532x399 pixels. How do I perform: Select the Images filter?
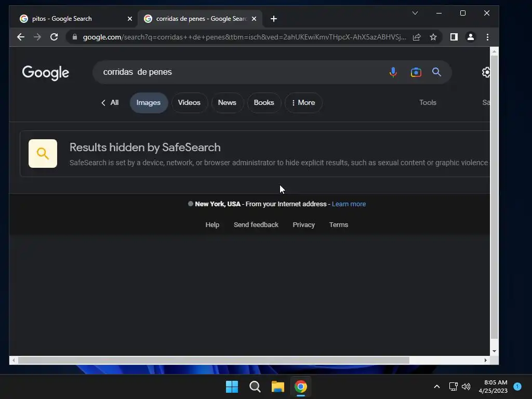[x=149, y=102]
